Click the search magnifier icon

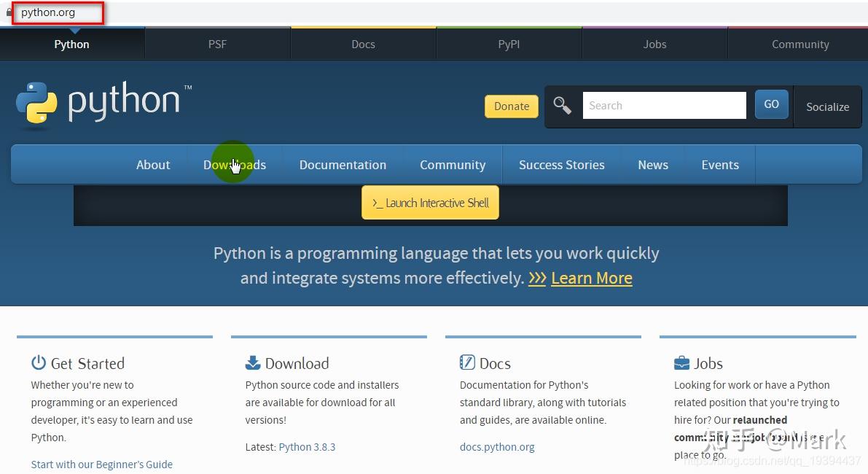tap(562, 105)
